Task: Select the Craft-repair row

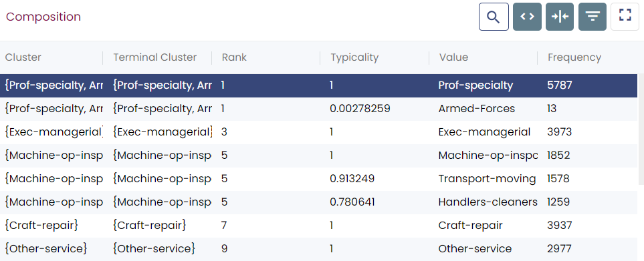Action: [x=319, y=226]
